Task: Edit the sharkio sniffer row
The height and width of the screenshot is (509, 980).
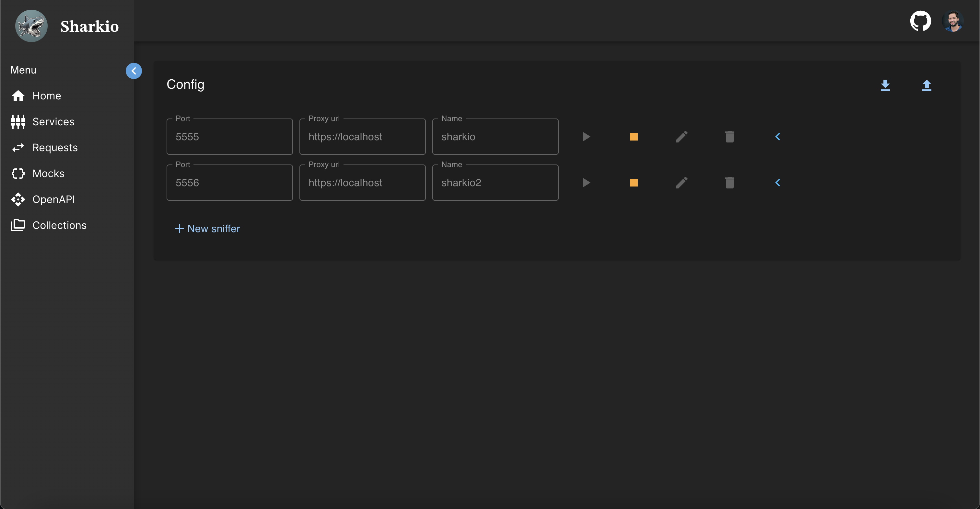Action: (682, 136)
